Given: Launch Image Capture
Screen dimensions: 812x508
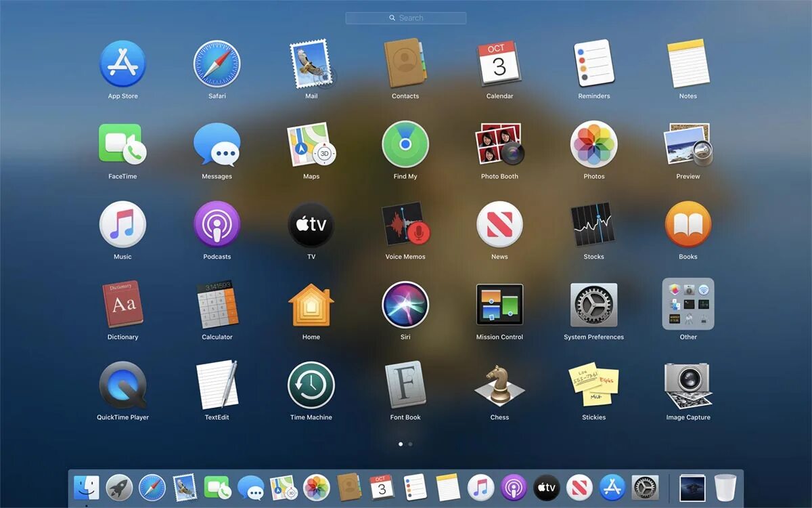Looking at the screenshot, I should (x=688, y=385).
